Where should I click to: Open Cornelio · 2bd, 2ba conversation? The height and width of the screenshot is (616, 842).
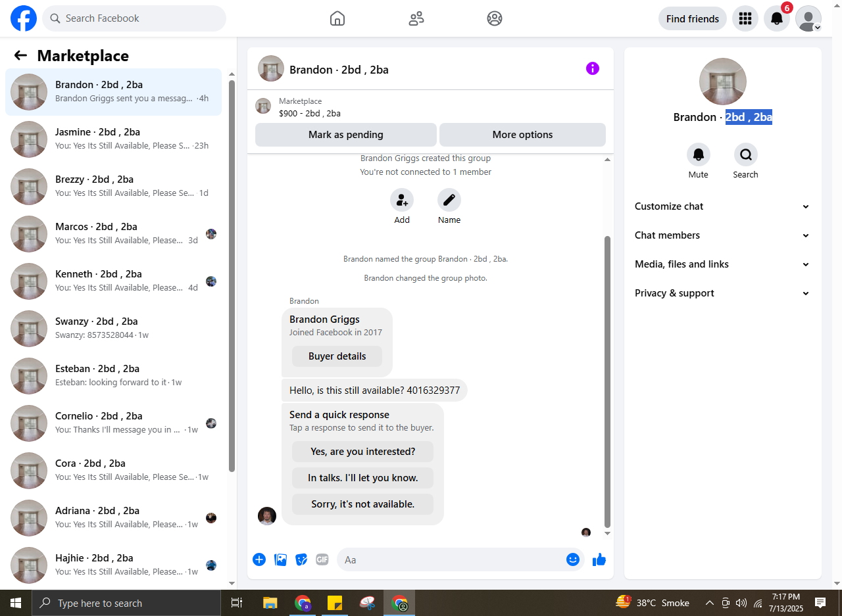coord(114,423)
